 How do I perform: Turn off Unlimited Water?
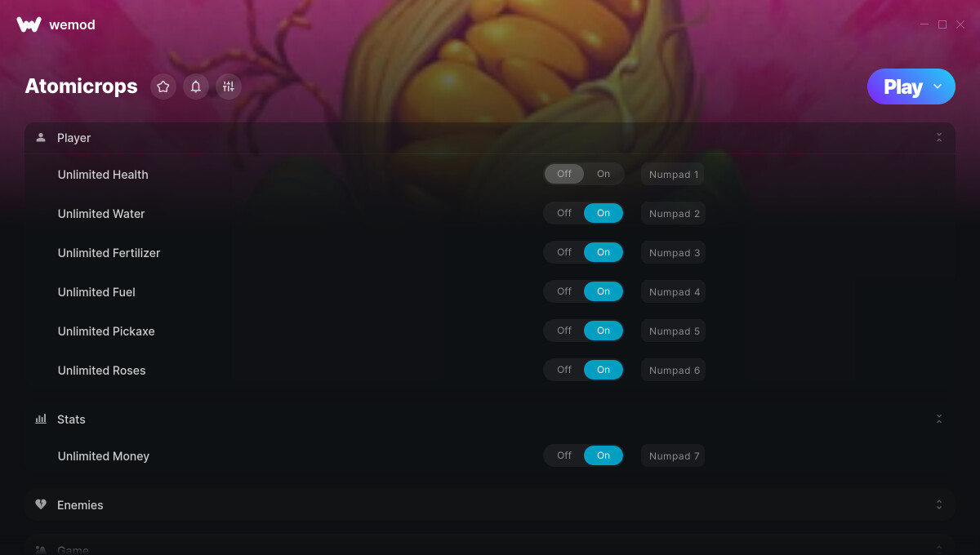[x=564, y=213]
